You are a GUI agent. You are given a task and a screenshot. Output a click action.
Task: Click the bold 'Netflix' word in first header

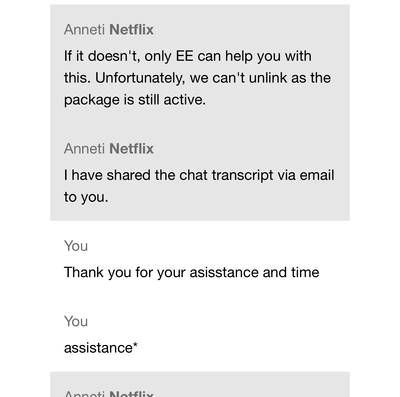point(131,30)
